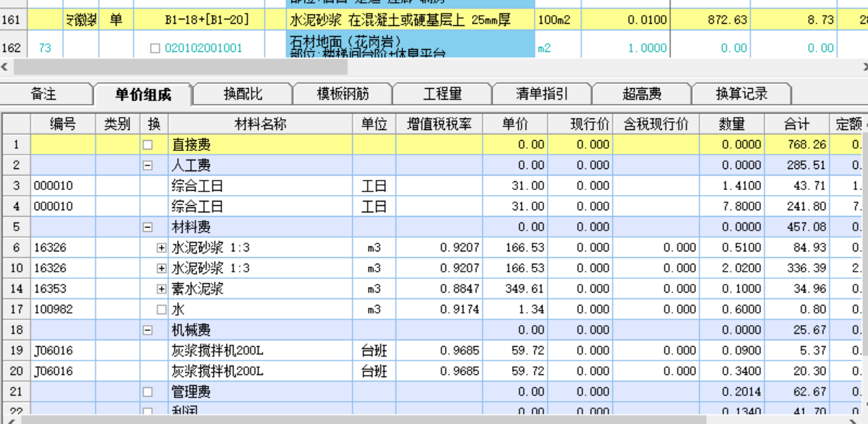The width and height of the screenshot is (868, 424).
Task: Select the 水泥砂浆 在混凝土或硬基层上 description cell
Action: 410,20
